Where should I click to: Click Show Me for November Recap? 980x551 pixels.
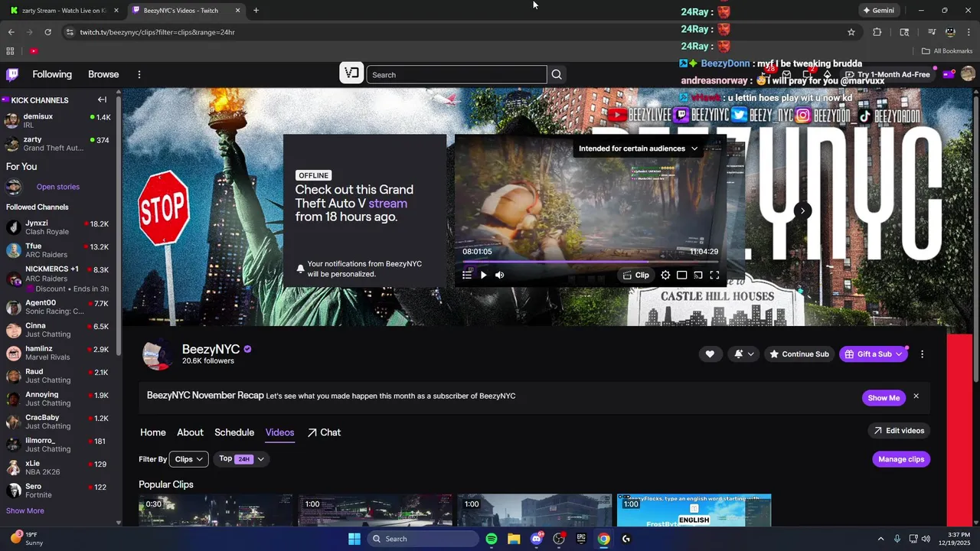click(x=884, y=398)
